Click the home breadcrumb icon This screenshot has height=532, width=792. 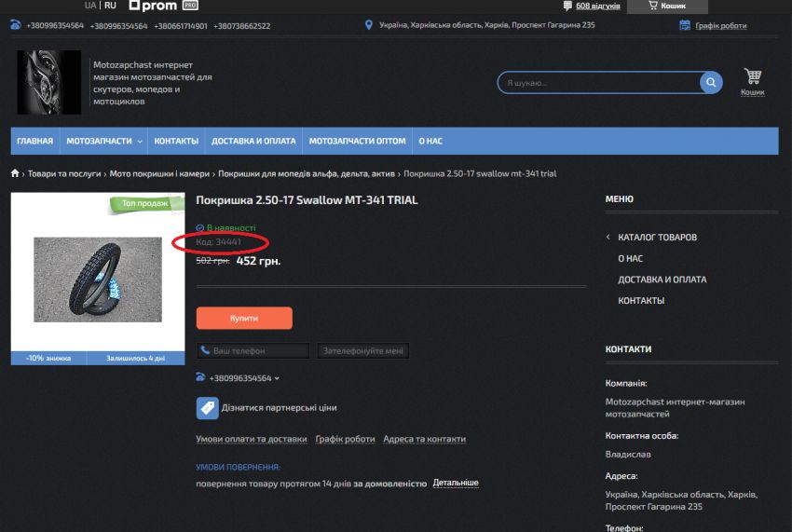point(15,173)
